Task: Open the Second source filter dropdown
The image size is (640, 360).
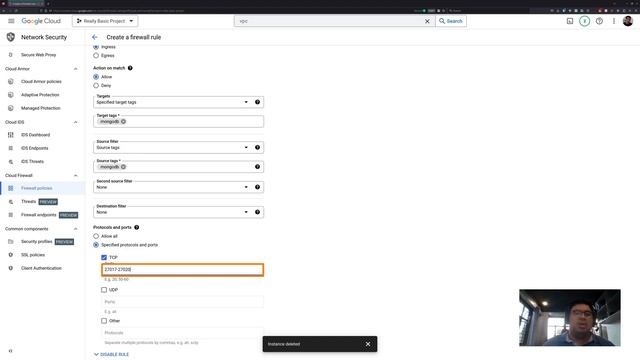Action: click(x=178, y=187)
